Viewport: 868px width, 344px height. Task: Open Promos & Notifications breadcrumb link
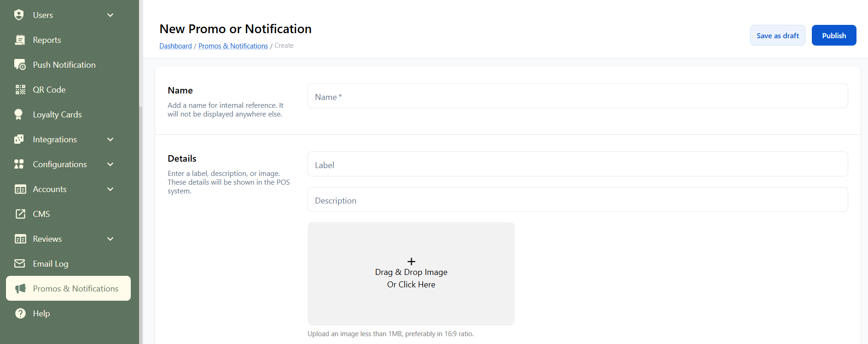[233, 46]
